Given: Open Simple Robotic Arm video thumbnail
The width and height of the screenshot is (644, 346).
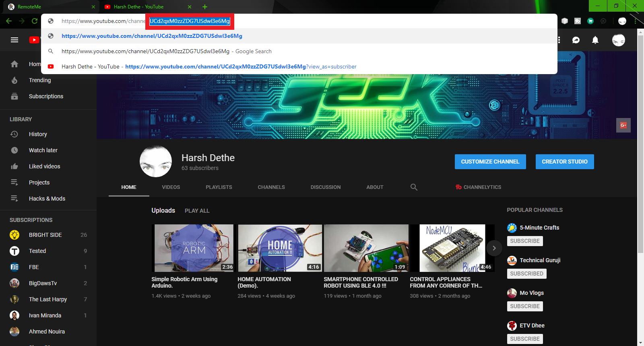Looking at the screenshot, I should pyautogui.click(x=193, y=248).
